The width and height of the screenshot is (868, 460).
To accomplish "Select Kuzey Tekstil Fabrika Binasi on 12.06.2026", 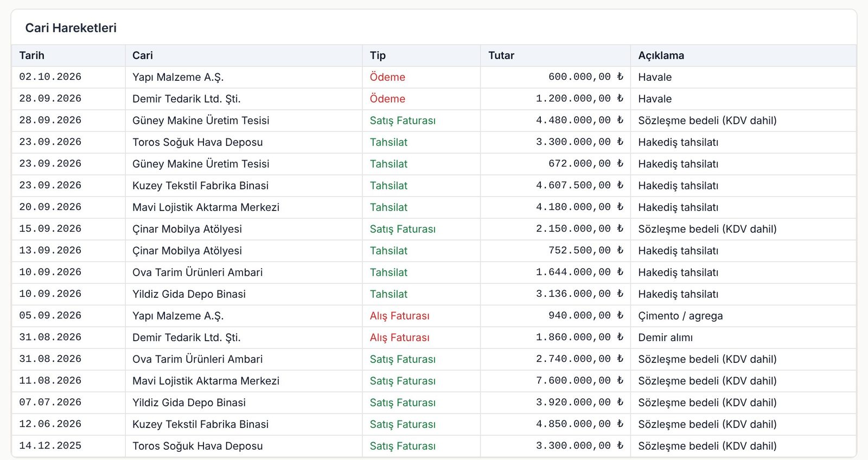I will coord(200,424).
